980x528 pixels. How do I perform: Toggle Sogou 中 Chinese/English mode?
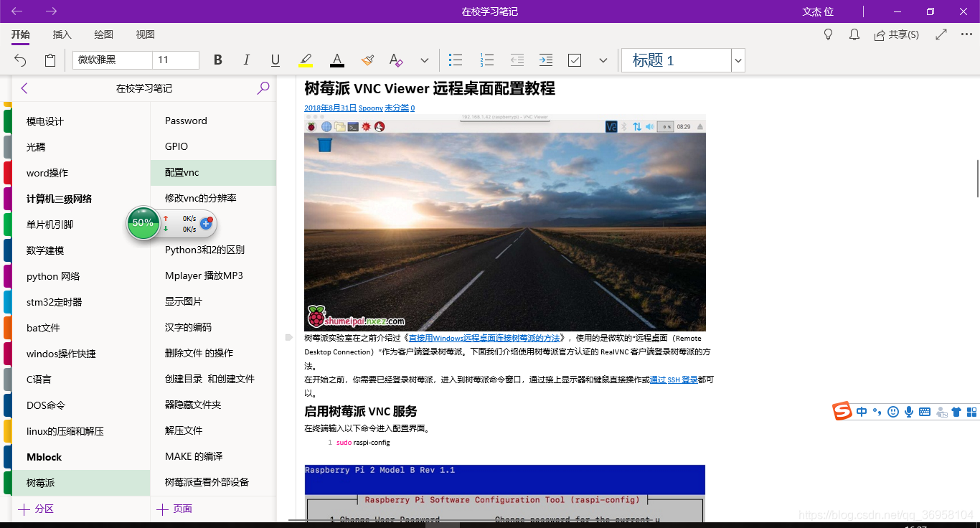(x=862, y=412)
